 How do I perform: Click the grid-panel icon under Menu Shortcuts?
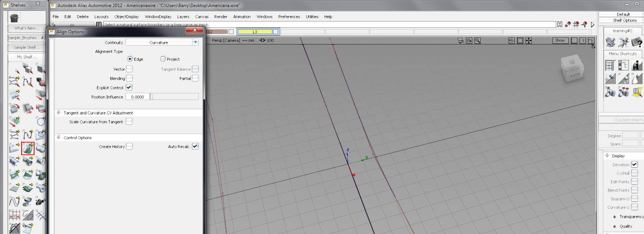tap(610, 65)
